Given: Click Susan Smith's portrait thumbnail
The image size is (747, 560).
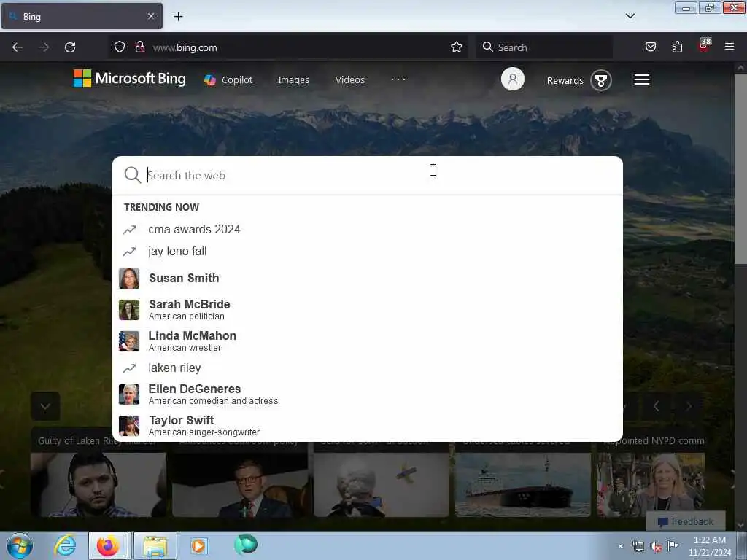Looking at the screenshot, I should pyautogui.click(x=129, y=279).
